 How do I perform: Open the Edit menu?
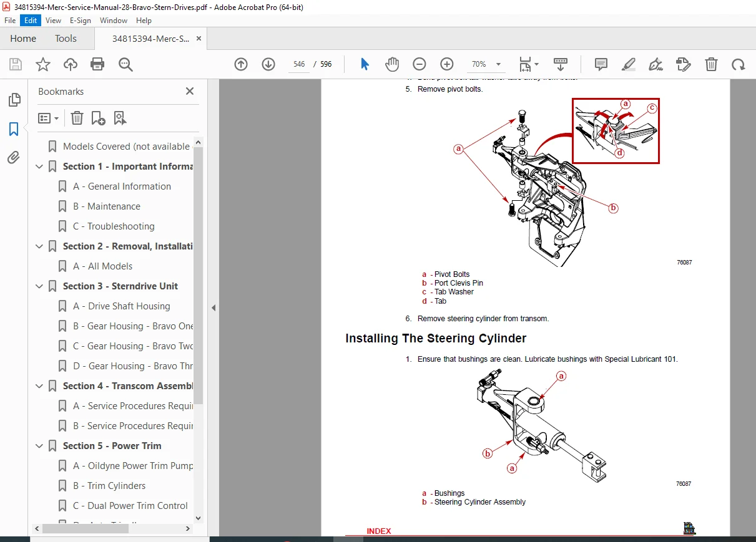[x=31, y=21]
